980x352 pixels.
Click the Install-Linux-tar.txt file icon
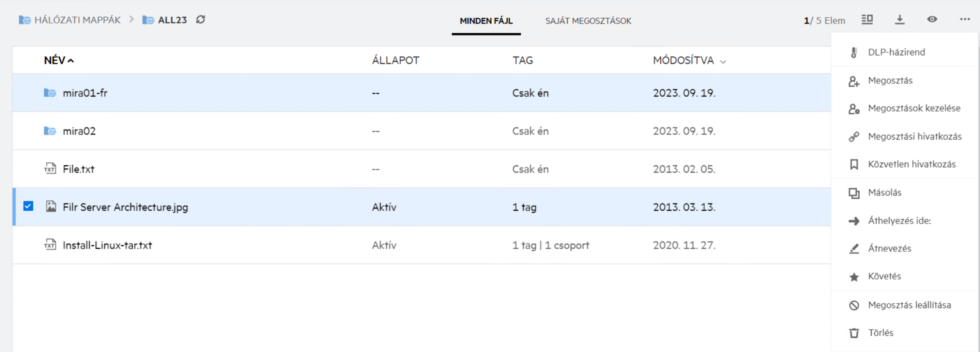[x=50, y=245]
